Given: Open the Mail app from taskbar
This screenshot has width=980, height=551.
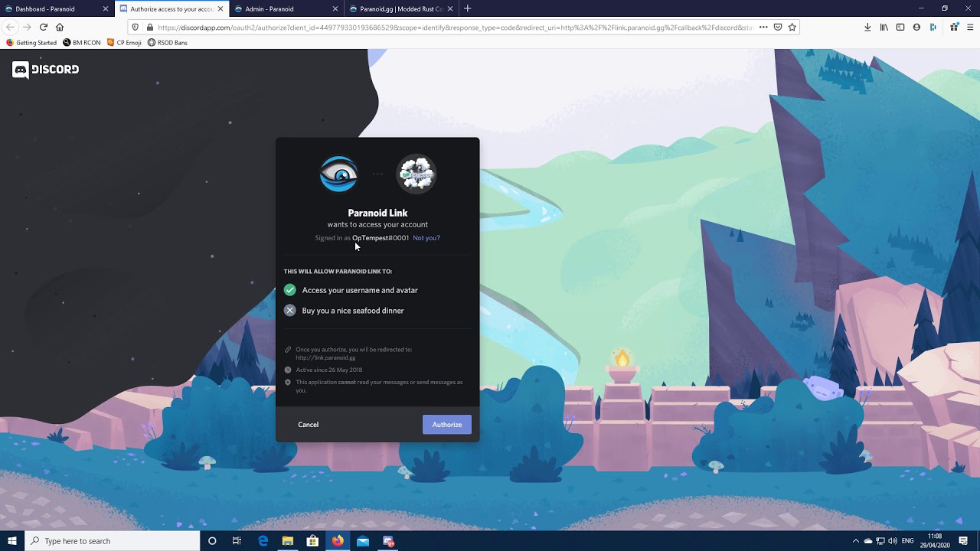Looking at the screenshot, I should 363,541.
